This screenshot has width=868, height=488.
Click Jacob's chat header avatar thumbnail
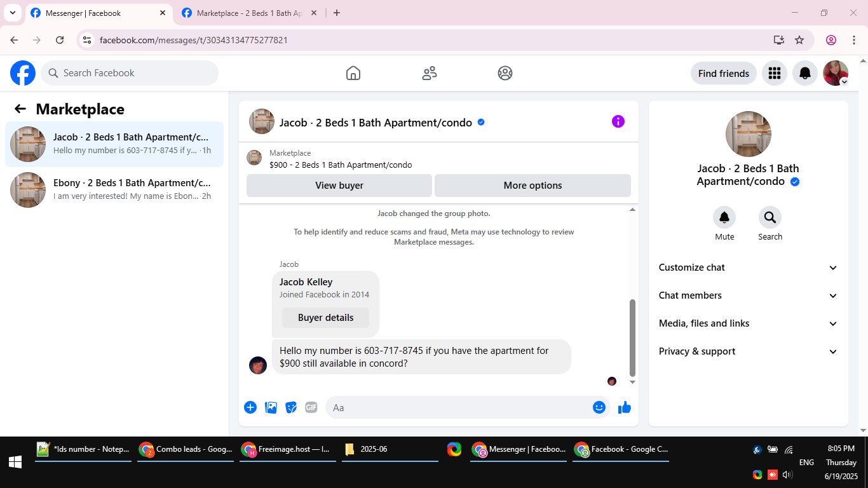(x=262, y=121)
